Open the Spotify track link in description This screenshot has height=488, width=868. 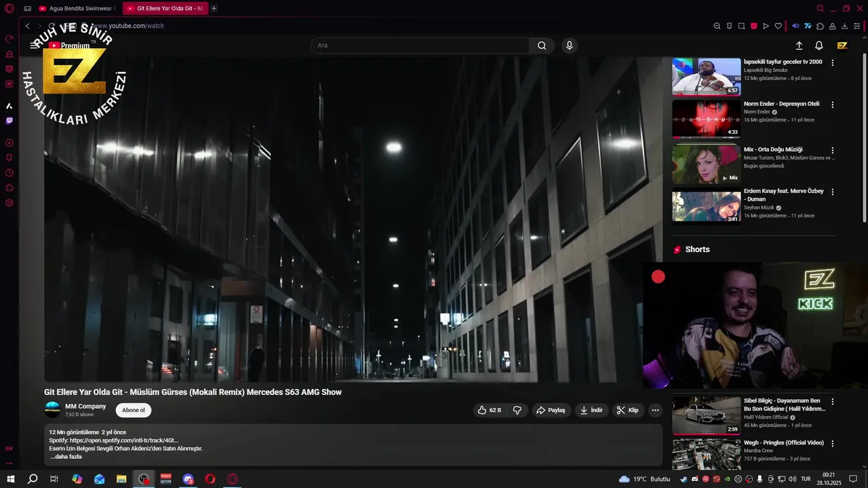[124, 441]
